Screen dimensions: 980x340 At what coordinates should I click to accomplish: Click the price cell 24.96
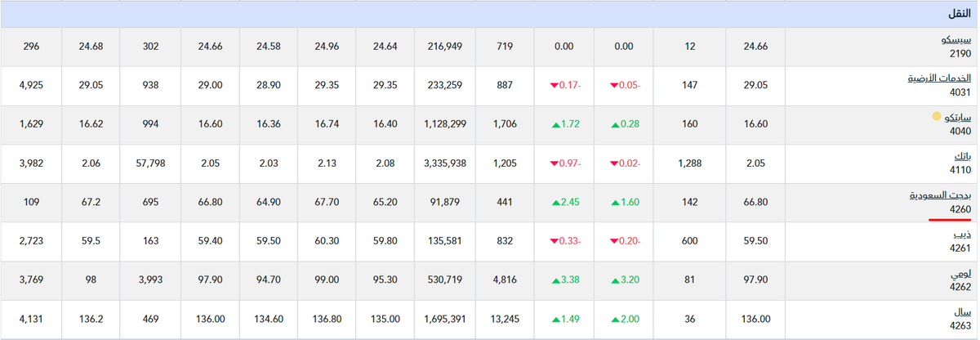(327, 47)
